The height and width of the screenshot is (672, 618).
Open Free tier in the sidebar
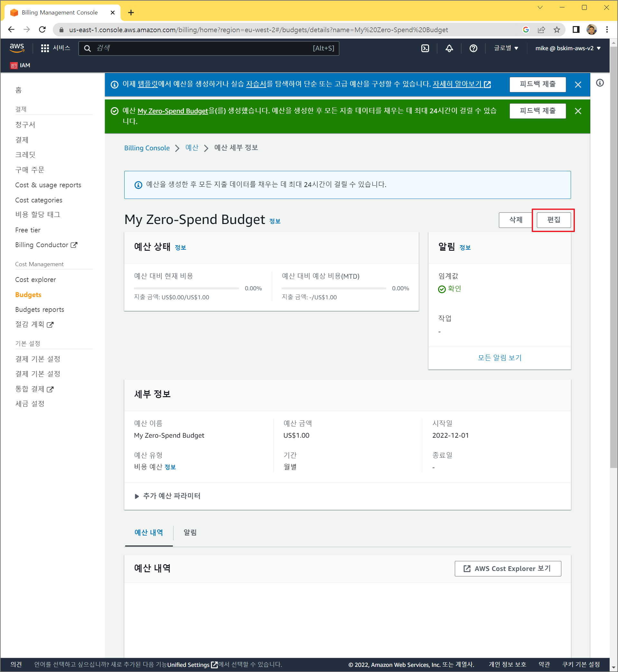tap(28, 230)
